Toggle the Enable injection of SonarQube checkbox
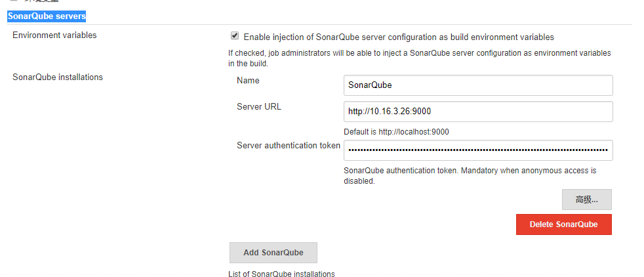Viewport: 644px width, 277px height. point(235,36)
